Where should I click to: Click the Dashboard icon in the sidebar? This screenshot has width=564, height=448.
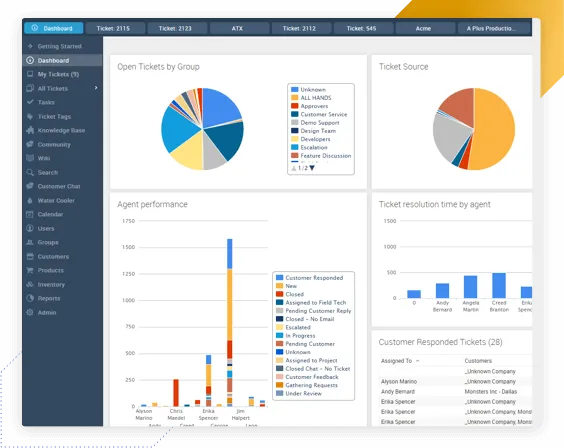point(30,60)
